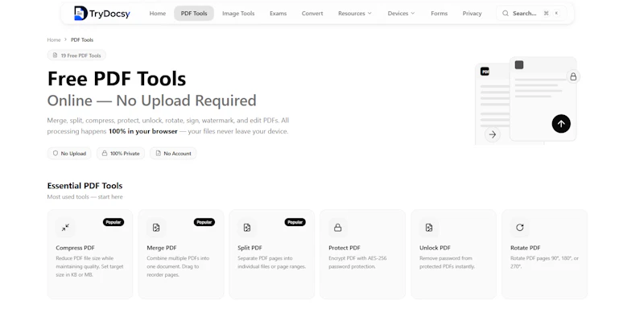Screen dimensions: 644x317
Task: Open the Home nav item
Action: tap(157, 14)
